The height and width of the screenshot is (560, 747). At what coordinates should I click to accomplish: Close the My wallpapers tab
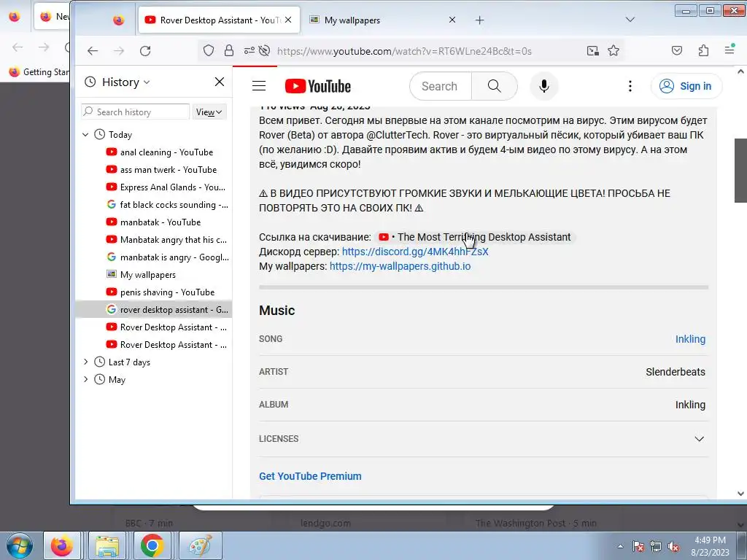coord(452,20)
